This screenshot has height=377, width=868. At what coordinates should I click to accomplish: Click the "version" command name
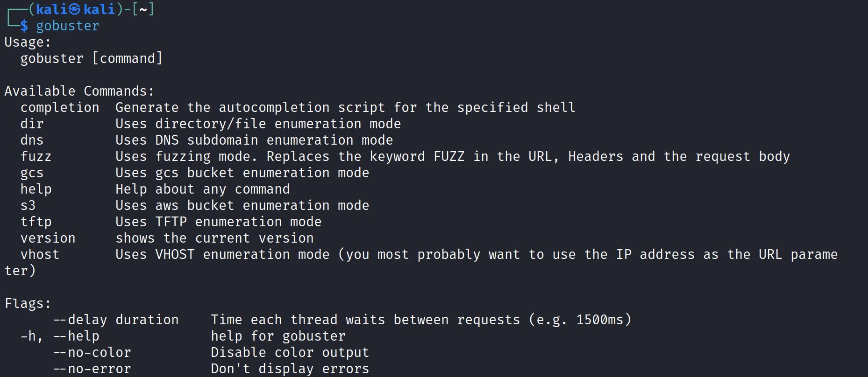point(48,238)
